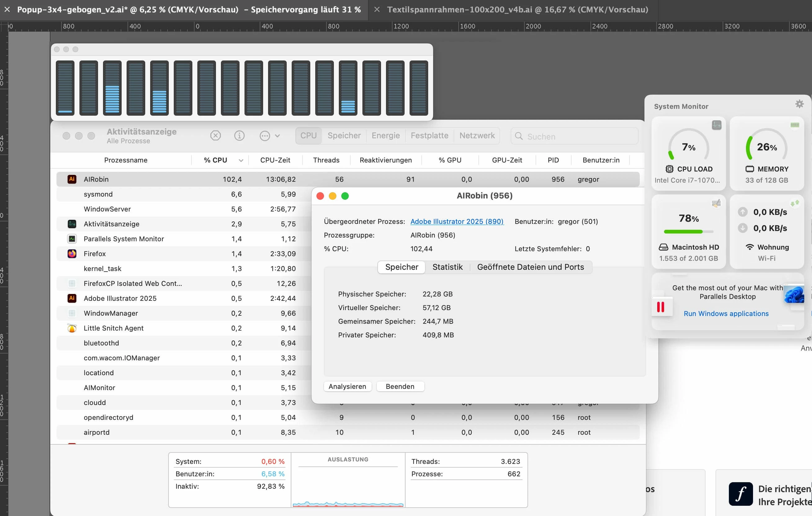This screenshot has width=812, height=516.
Task: Click the Little Snitch Agent icon
Action: coord(72,328)
